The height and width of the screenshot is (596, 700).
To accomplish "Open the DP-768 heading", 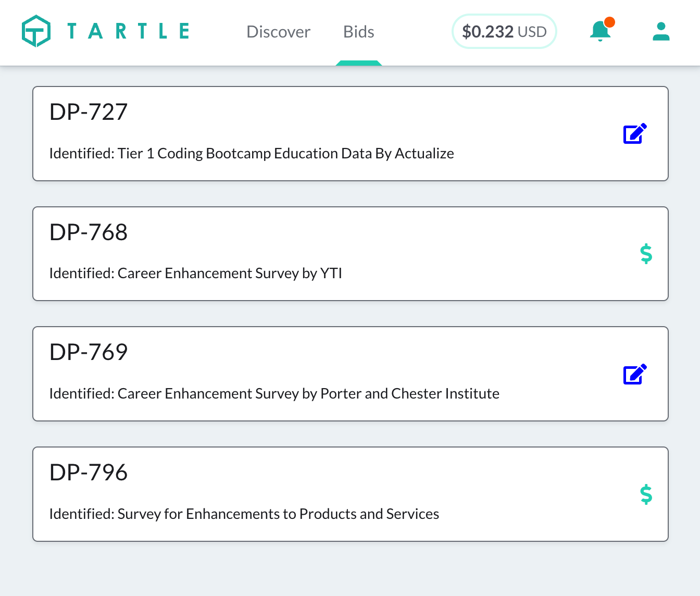I will pyautogui.click(x=89, y=232).
